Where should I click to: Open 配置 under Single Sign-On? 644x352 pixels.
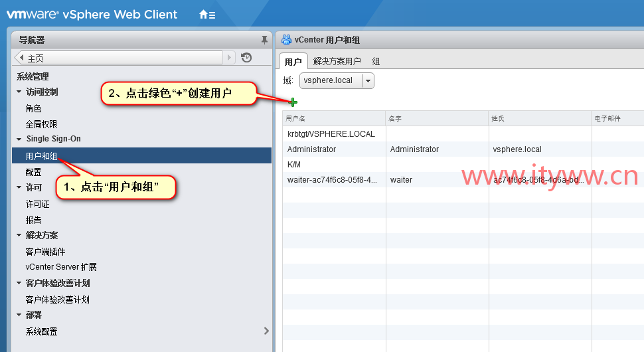pos(33,172)
